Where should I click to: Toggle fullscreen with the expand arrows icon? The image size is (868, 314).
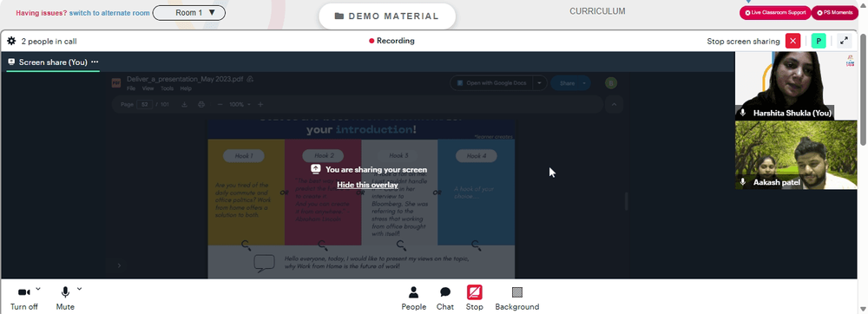(x=844, y=41)
